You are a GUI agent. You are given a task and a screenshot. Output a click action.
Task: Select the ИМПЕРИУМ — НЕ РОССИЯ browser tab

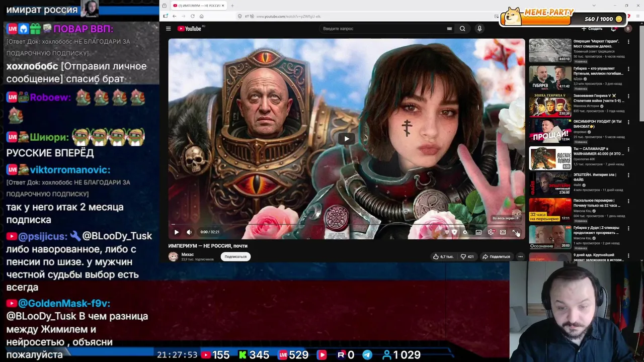click(199, 6)
